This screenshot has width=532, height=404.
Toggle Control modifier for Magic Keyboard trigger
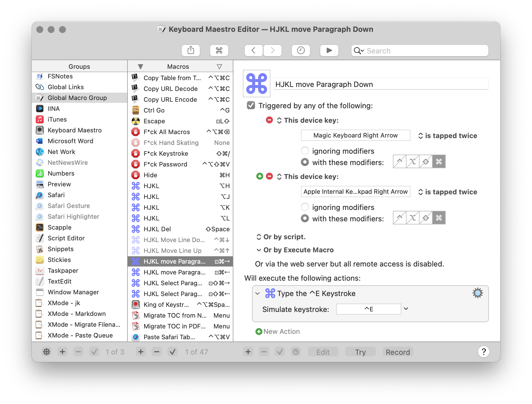pyautogui.click(x=400, y=161)
